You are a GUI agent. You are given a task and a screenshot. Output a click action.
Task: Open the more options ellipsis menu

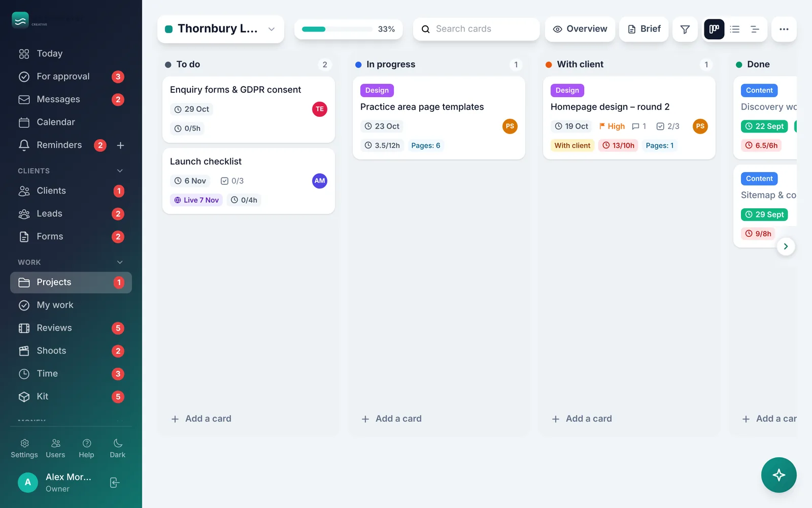pos(784,29)
